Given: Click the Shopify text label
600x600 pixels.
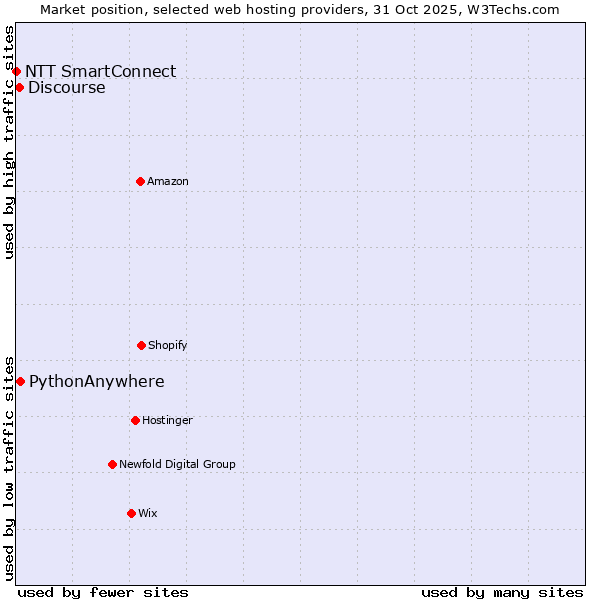Looking at the screenshot, I should [x=168, y=345].
